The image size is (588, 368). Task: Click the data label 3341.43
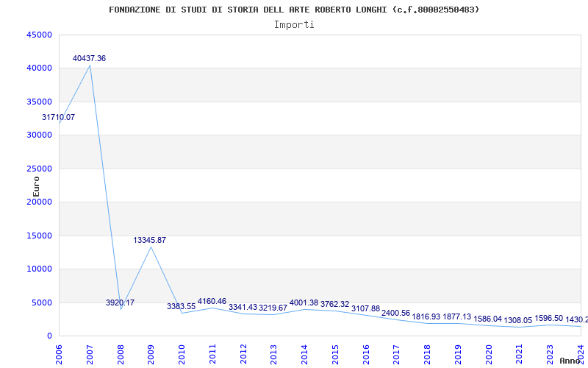pos(243,307)
